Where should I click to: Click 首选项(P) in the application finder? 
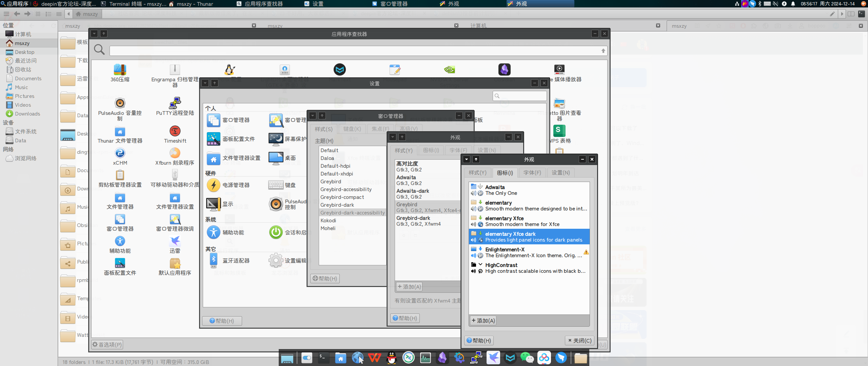(x=107, y=345)
